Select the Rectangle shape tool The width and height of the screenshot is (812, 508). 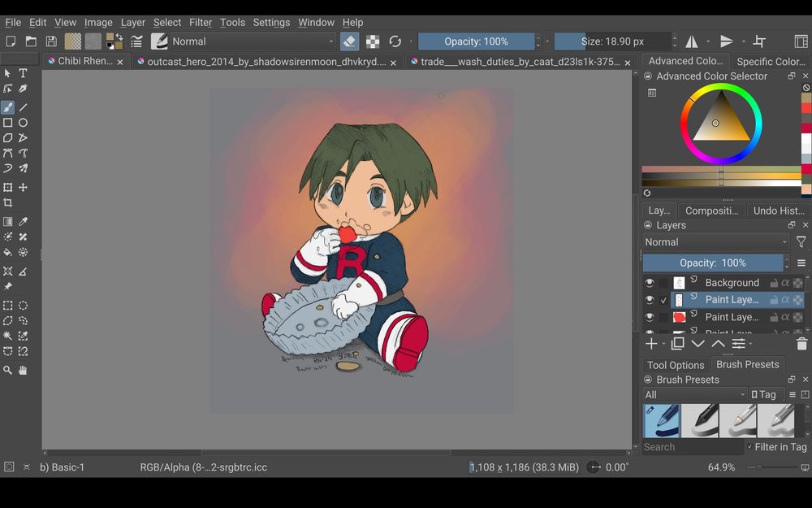point(8,123)
